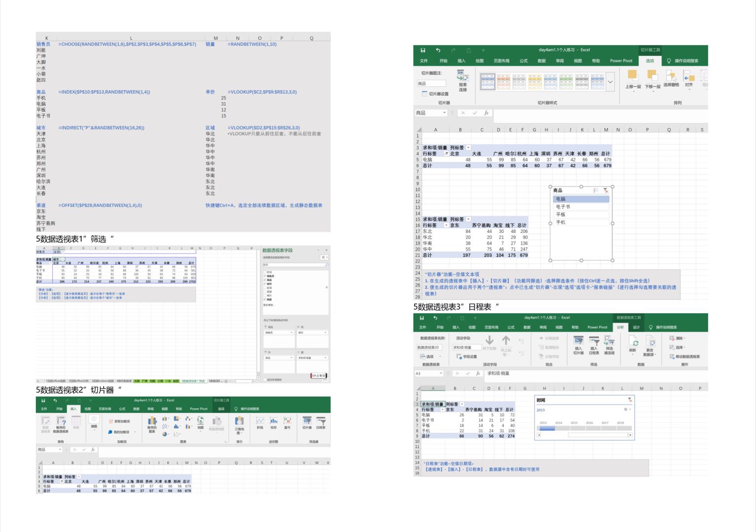Tick the deferred layout update checkbox below the field areas
Viewport: 756px width, 532px height.
(x=265, y=380)
